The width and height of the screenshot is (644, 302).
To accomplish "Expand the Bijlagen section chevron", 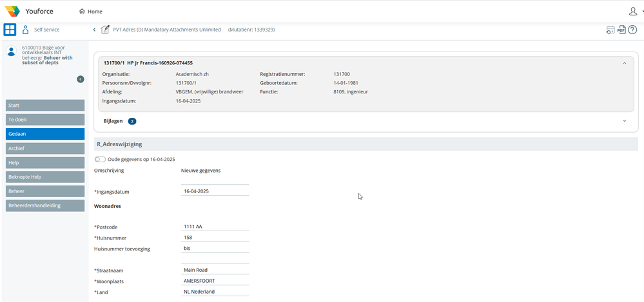I will 625,121.
